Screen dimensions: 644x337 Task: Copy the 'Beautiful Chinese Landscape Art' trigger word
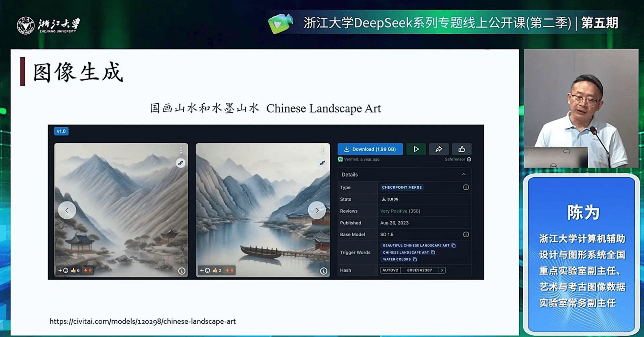[x=454, y=245]
